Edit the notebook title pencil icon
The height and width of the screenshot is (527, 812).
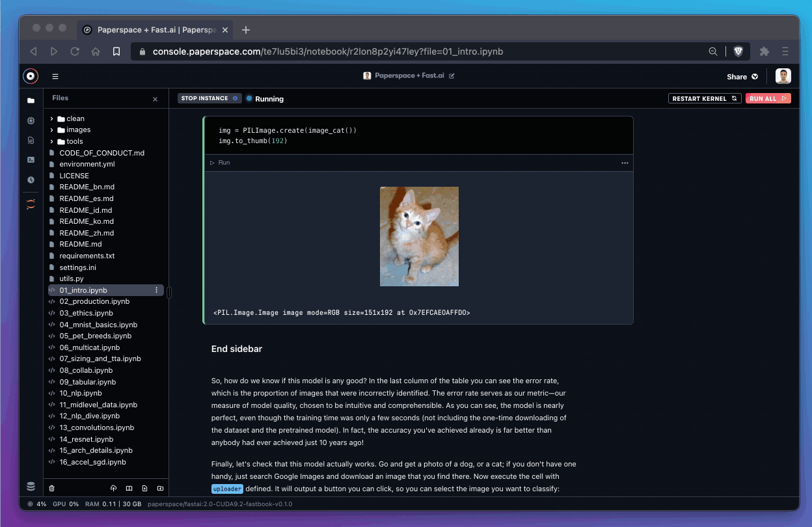point(452,76)
